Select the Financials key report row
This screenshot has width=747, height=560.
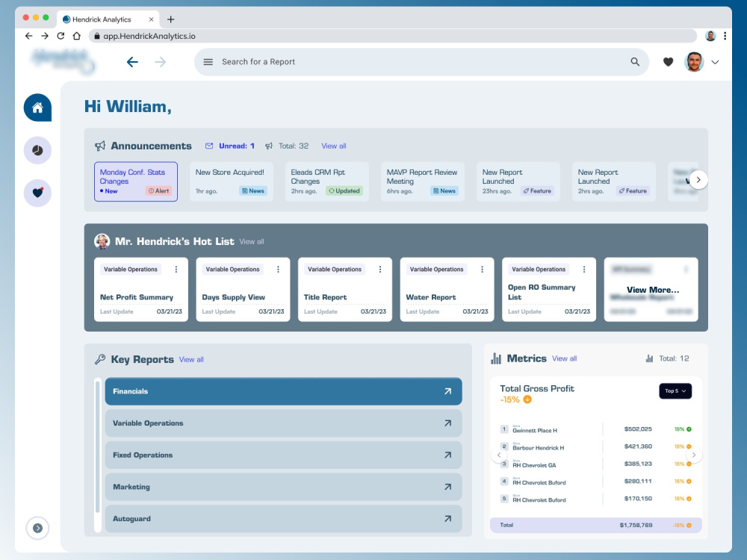click(x=283, y=391)
